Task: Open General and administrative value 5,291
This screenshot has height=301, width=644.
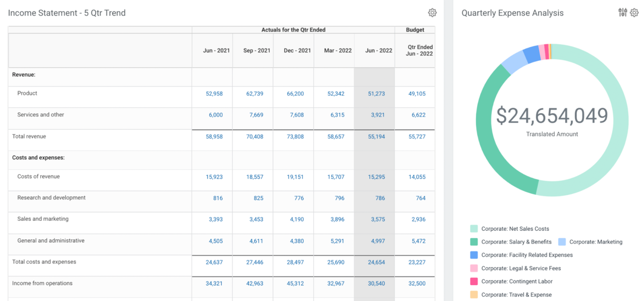Action: [x=337, y=241]
